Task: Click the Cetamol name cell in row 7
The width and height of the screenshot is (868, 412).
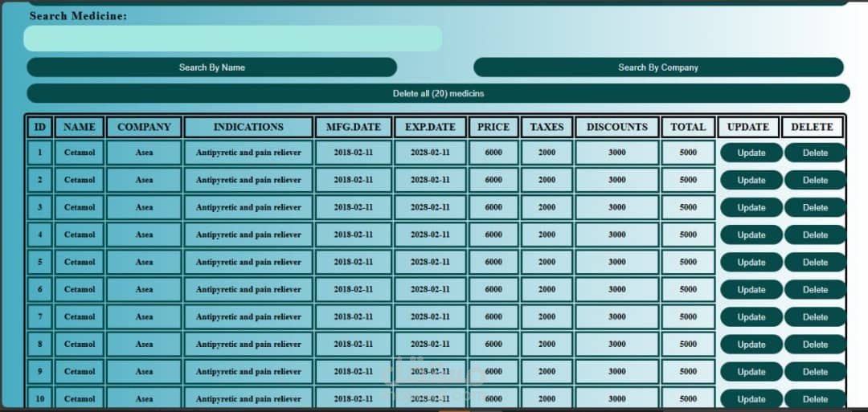Action: click(x=79, y=317)
